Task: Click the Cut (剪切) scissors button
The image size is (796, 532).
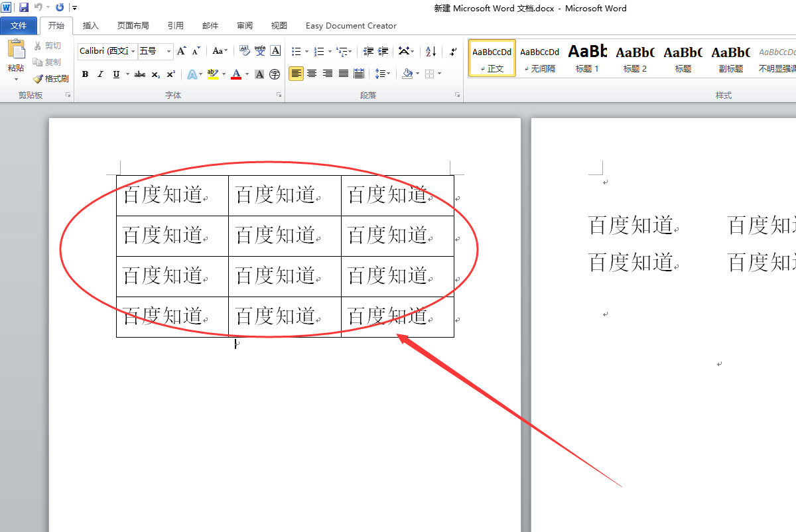Action: [48, 46]
